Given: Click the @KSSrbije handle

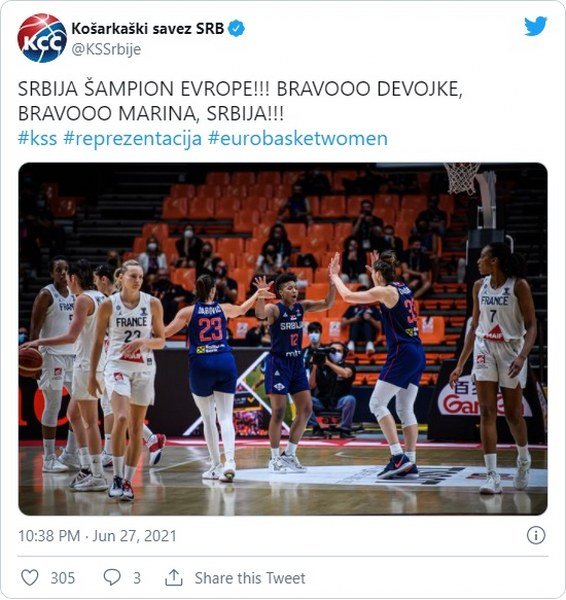Looking at the screenshot, I should (106, 49).
